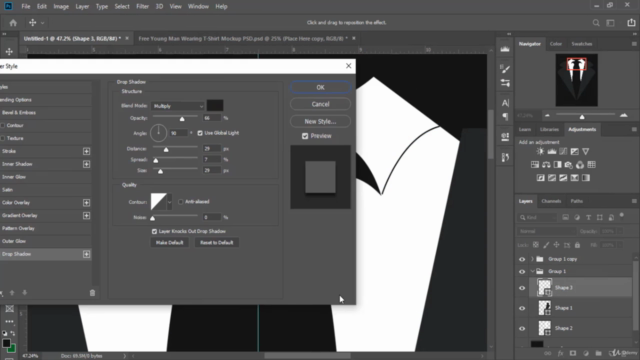The image size is (640, 360).
Task: Click the shadow Opacity slider handle
Action: pyautogui.click(x=182, y=119)
